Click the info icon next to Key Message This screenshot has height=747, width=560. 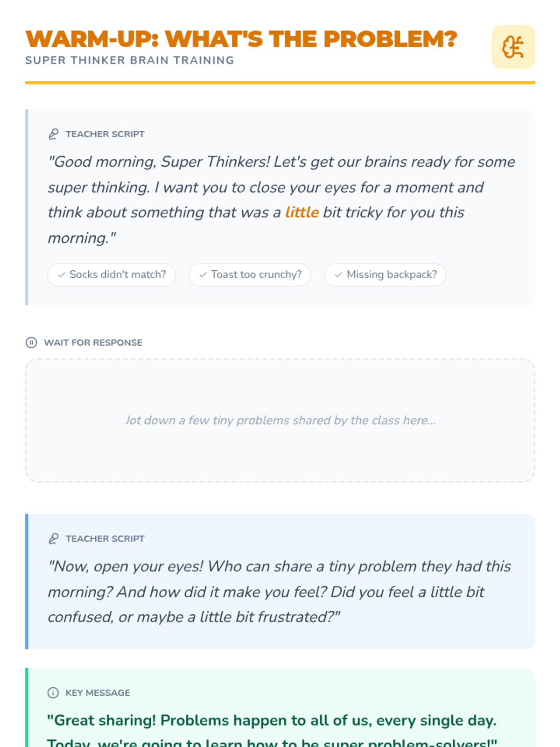53,693
